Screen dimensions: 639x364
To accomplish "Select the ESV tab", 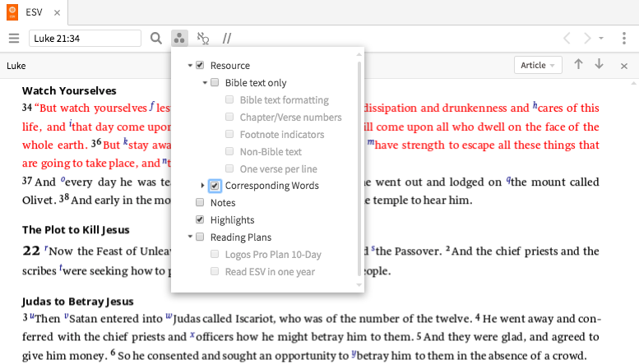I will pos(35,12).
